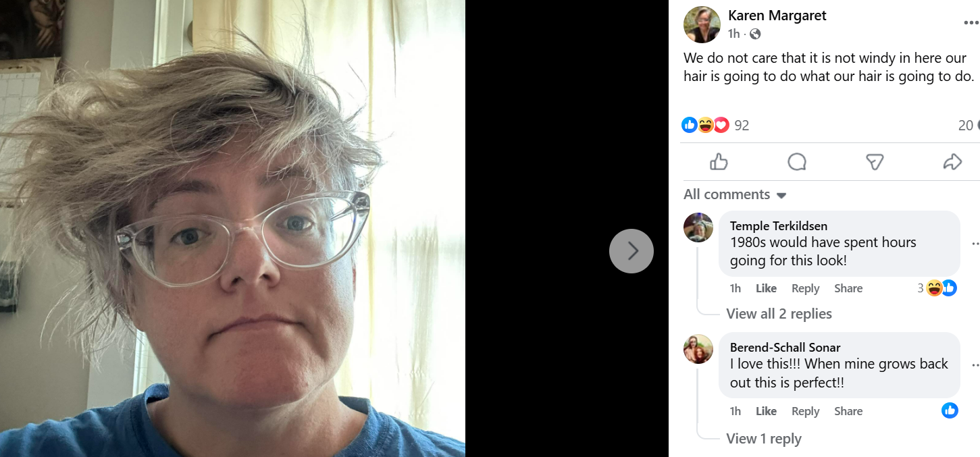
Task: Share Temple Terkildsen's comment
Action: tap(848, 288)
